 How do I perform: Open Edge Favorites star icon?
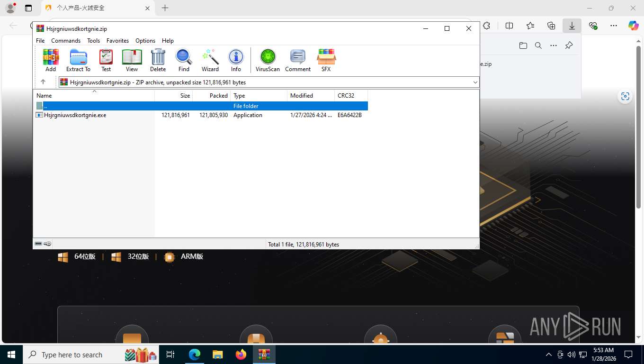(x=530, y=26)
